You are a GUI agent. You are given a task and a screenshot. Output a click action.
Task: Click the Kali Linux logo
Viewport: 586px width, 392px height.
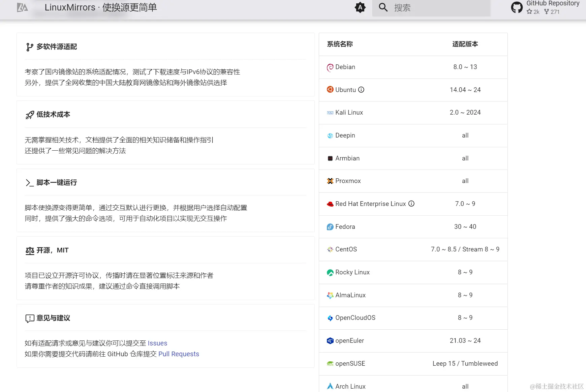(330, 113)
